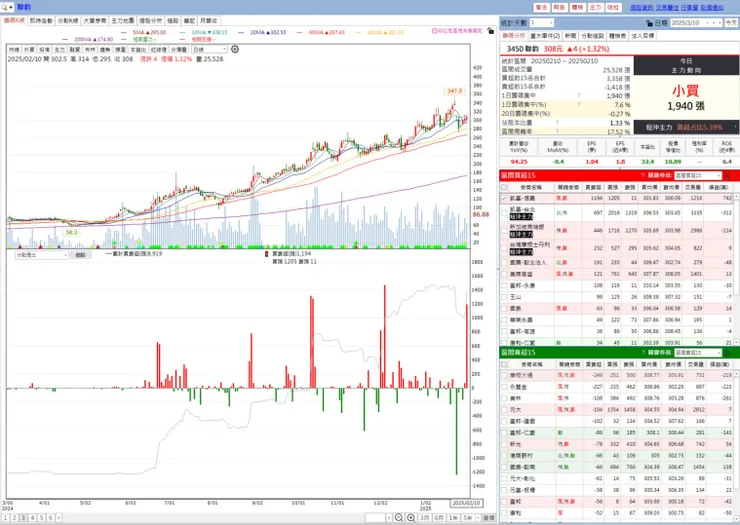Image resolution: width=740 pixels, height=525 pixels.
Task: Click the lock icon beside 日期
Action: [x=649, y=23]
